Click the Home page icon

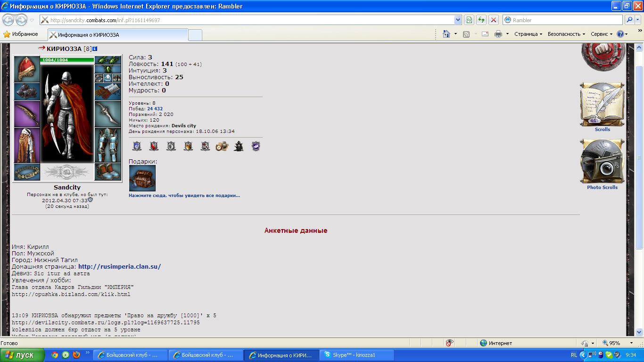[x=446, y=34]
